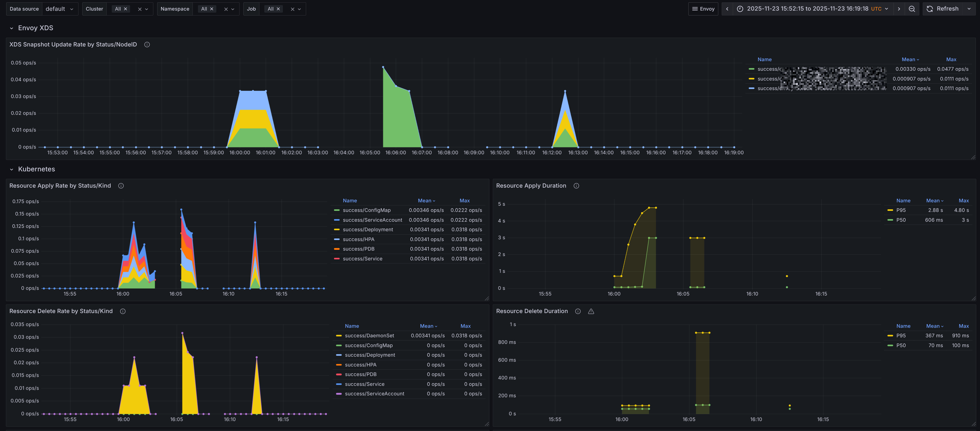Go to next time range arrow

coord(899,9)
